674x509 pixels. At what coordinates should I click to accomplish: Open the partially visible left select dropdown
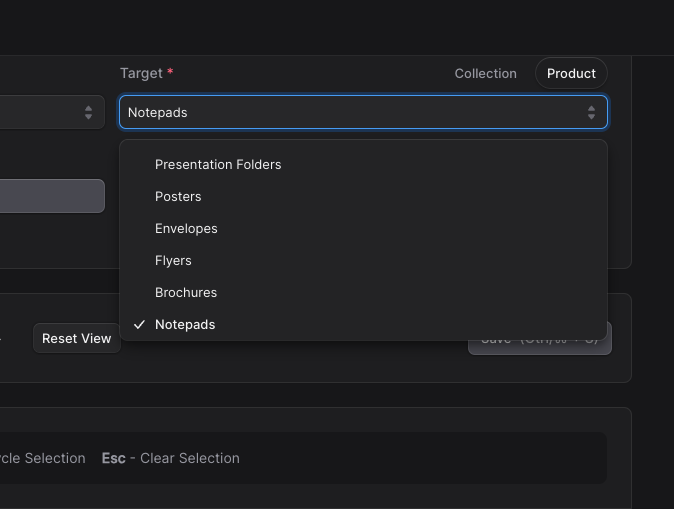click(x=52, y=112)
